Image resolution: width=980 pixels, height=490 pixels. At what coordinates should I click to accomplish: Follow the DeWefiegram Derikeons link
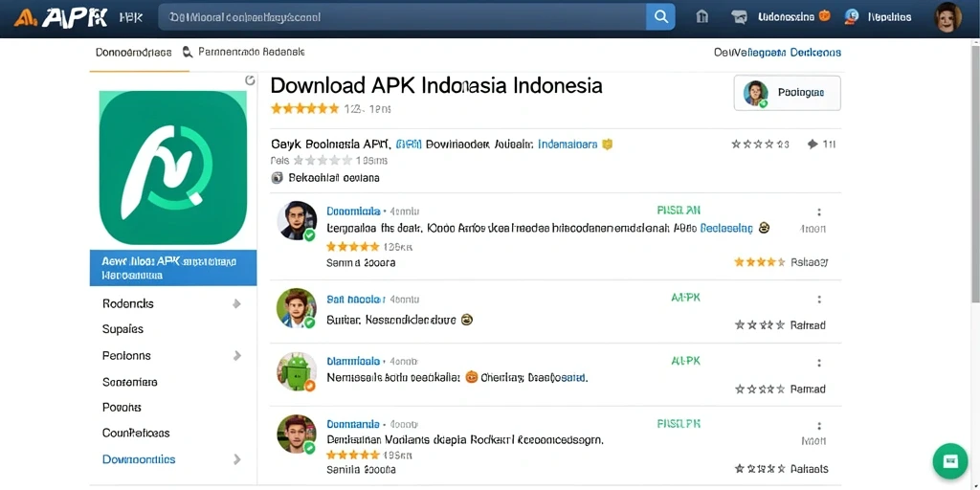pyautogui.click(x=777, y=53)
